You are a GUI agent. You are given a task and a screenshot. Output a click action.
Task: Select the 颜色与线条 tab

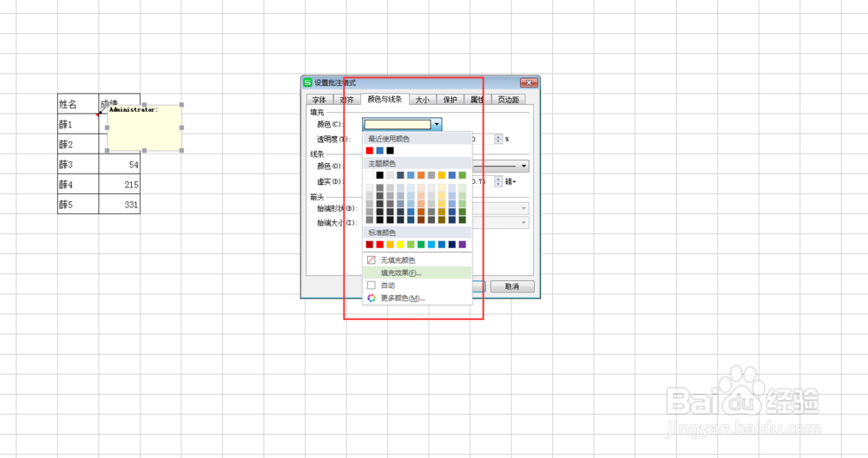click(x=385, y=99)
